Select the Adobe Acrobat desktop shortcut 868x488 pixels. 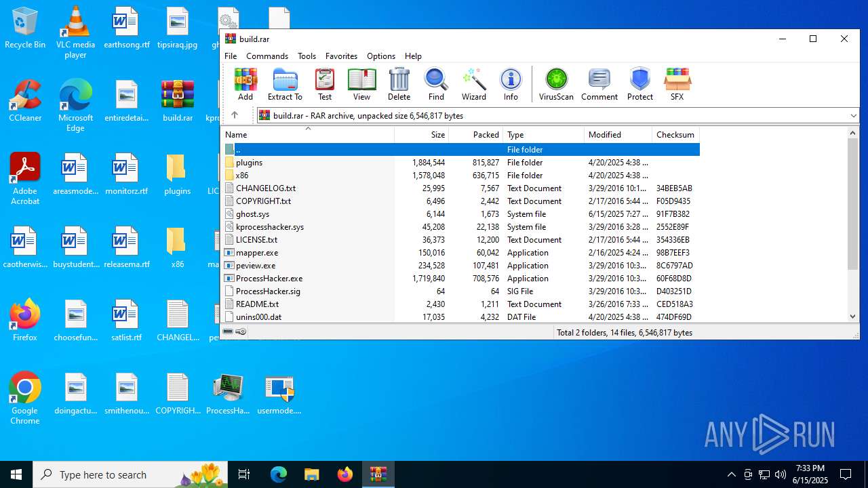[x=25, y=179]
